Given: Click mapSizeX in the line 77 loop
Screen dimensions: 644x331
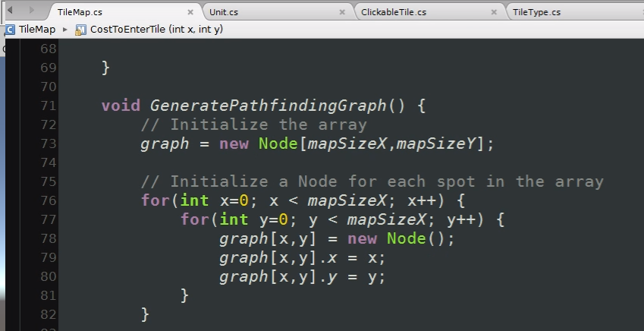Looking at the screenshot, I should click(x=387, y=219).
